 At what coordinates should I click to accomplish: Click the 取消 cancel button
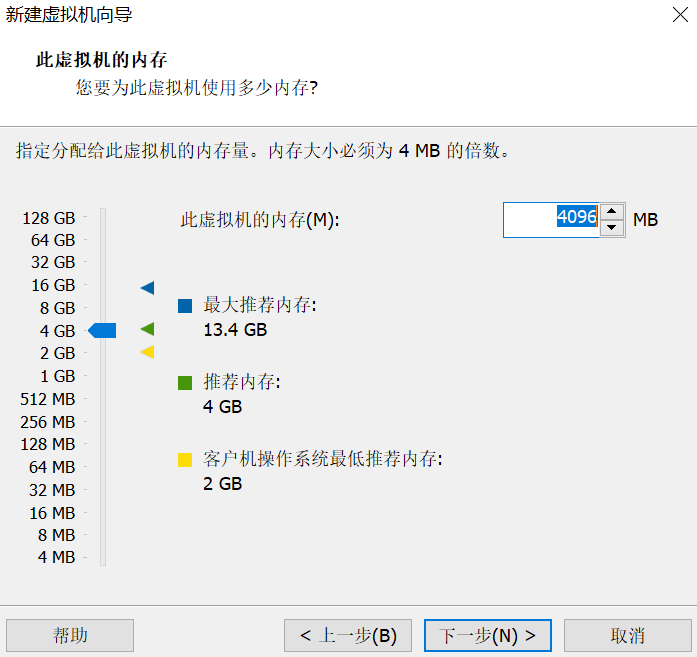click(x=627, y=635)
